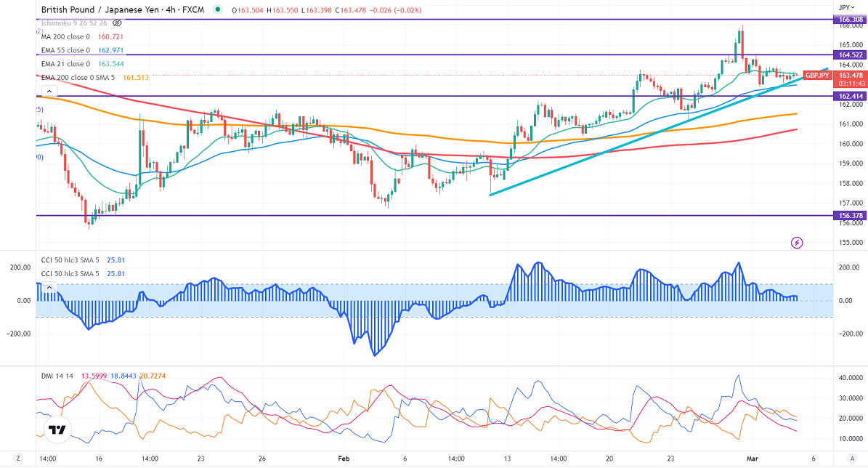
Task: Toggle Ichimoku indicator visibility eye icon
Action: 117,23
